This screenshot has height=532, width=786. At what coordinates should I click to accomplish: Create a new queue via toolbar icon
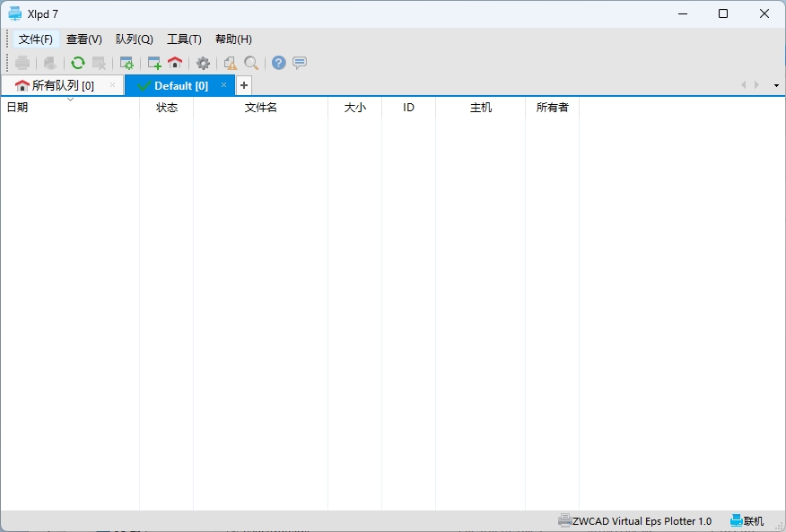pyautogui.click(x=153, y=63)
